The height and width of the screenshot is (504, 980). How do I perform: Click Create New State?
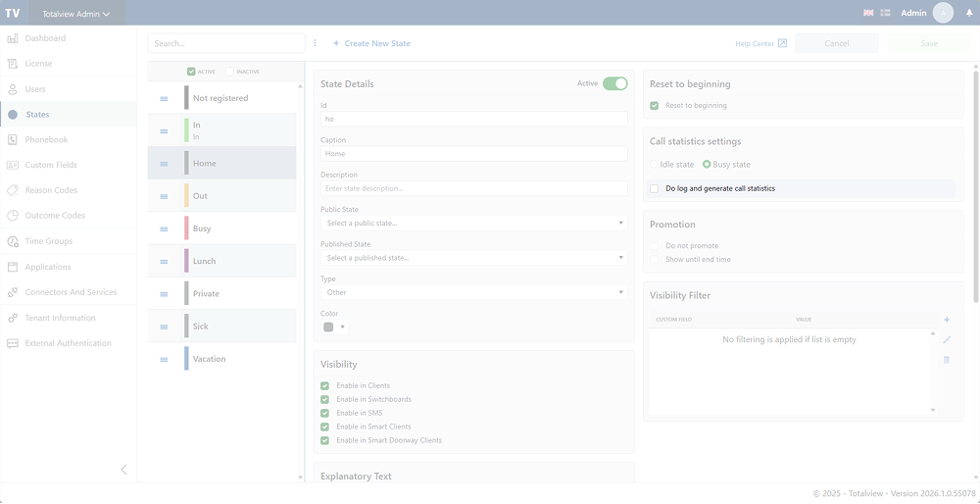pyautogui.click(x=371, y=43)
